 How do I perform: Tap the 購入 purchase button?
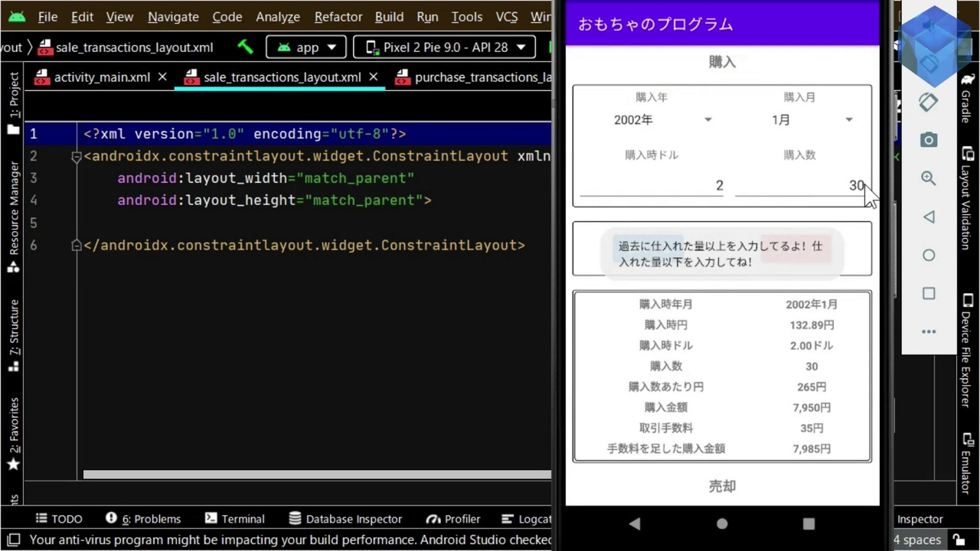[x=722, y=62]
